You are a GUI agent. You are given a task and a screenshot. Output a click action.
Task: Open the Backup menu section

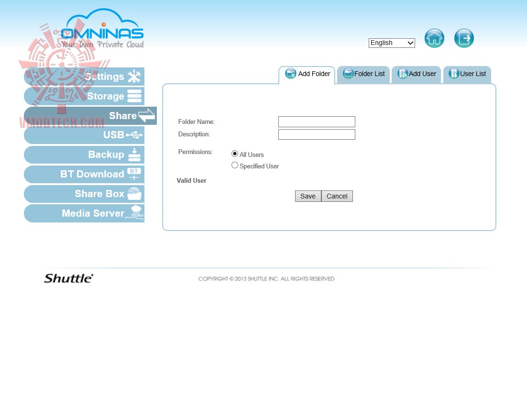pos(84,155)
